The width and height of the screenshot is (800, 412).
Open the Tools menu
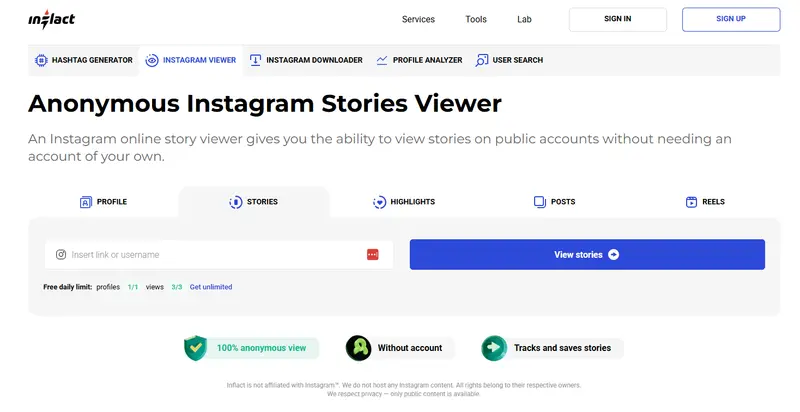[476, 19]
